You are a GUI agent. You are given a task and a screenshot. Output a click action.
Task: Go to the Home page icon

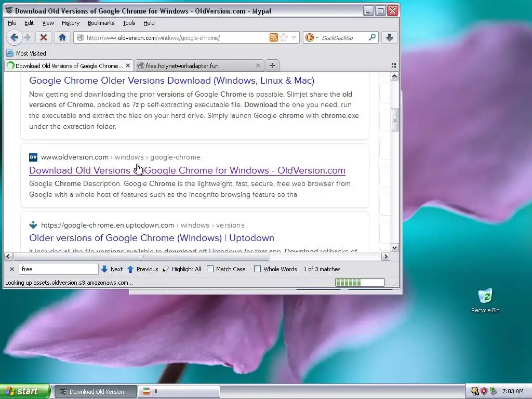62,37
